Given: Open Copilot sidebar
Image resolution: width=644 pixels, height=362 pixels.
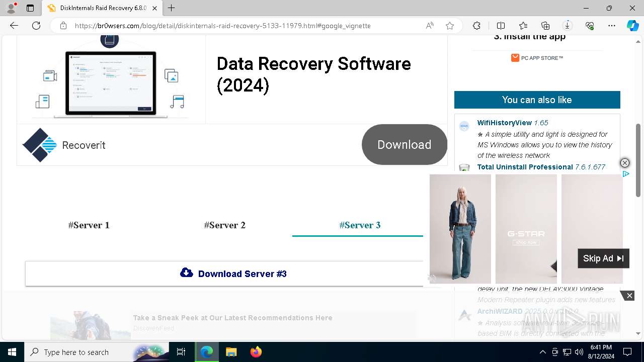Looking at the screenshot, I should [x=632, y=26].
